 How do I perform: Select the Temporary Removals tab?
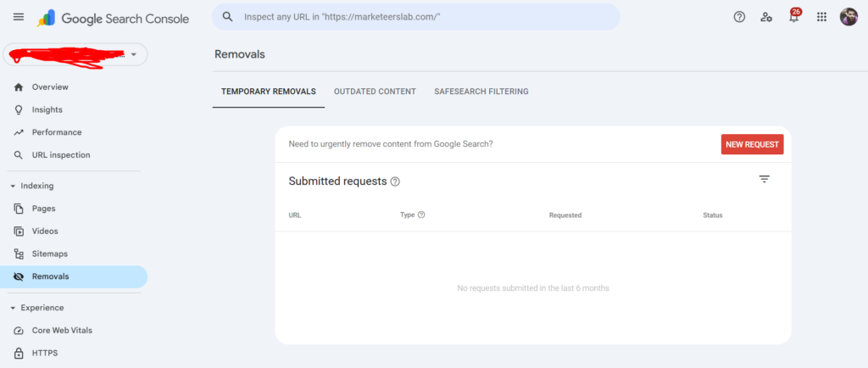pos(268,92)
